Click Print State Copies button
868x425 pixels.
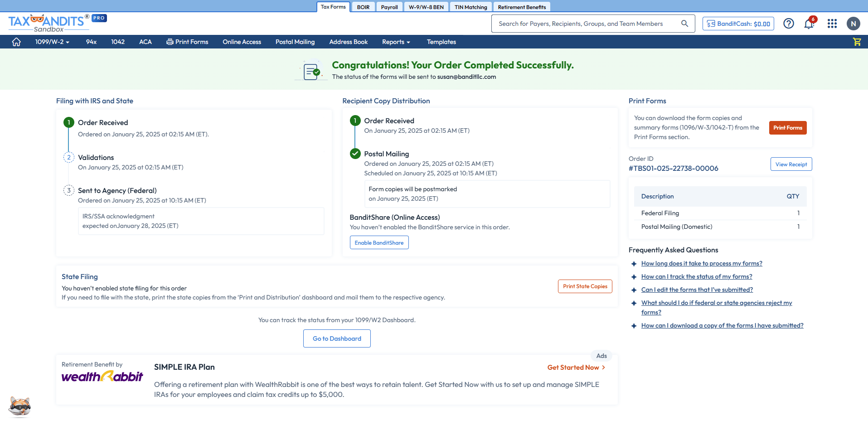tap(585, 286)
